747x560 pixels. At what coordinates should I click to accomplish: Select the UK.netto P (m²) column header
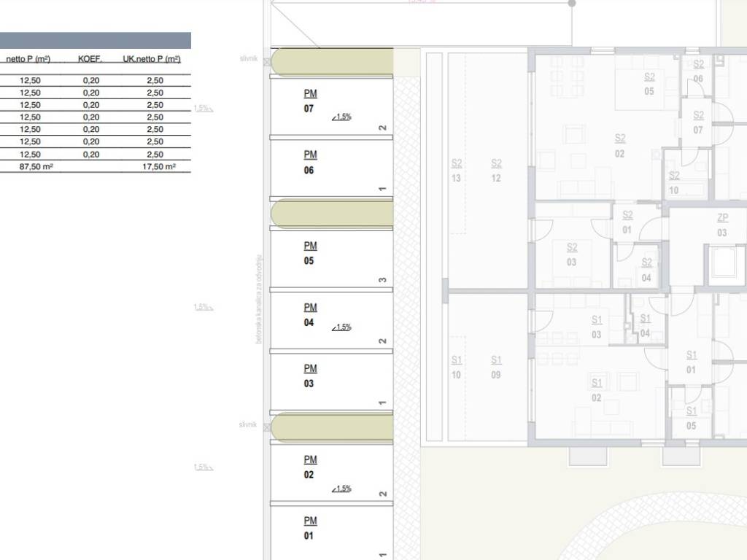pos(152,59)
